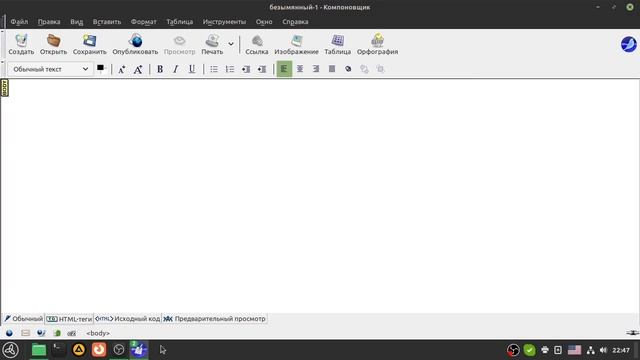Open ChatZilla from the status bar icon
This screenshot has height=360, width=640.
(71, 333)
